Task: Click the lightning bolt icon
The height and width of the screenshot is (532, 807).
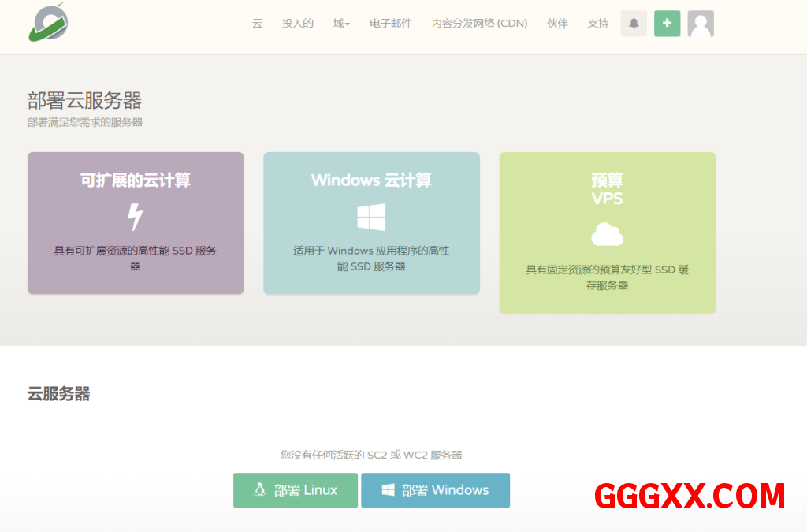Action: click(x=136, y=217)
